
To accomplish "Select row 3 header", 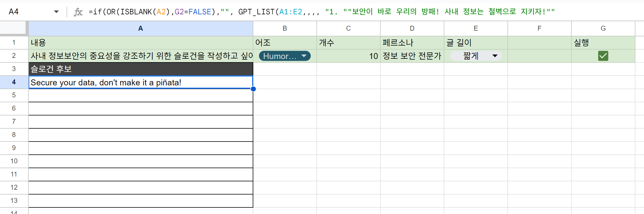I will tap(14, 69).
